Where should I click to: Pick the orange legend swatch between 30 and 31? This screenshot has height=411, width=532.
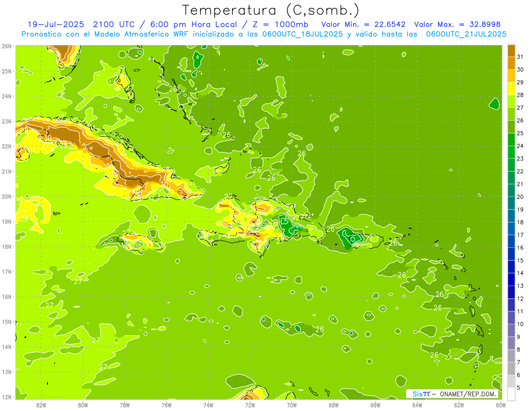pos(511,63)
